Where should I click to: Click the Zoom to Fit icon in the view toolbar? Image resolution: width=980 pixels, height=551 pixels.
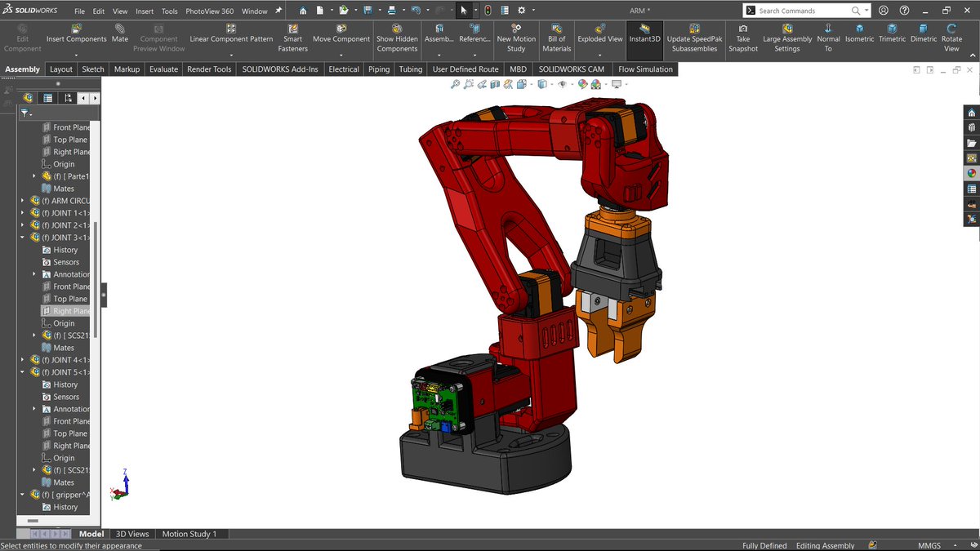pos(456,84)
